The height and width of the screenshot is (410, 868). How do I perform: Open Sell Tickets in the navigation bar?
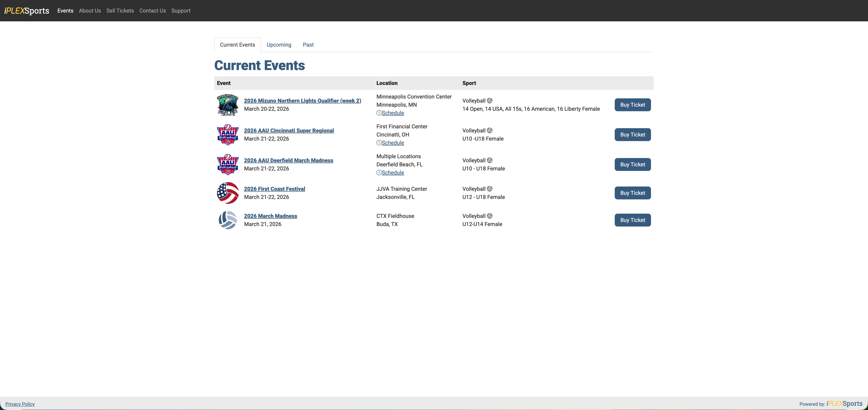click(120, 11)
